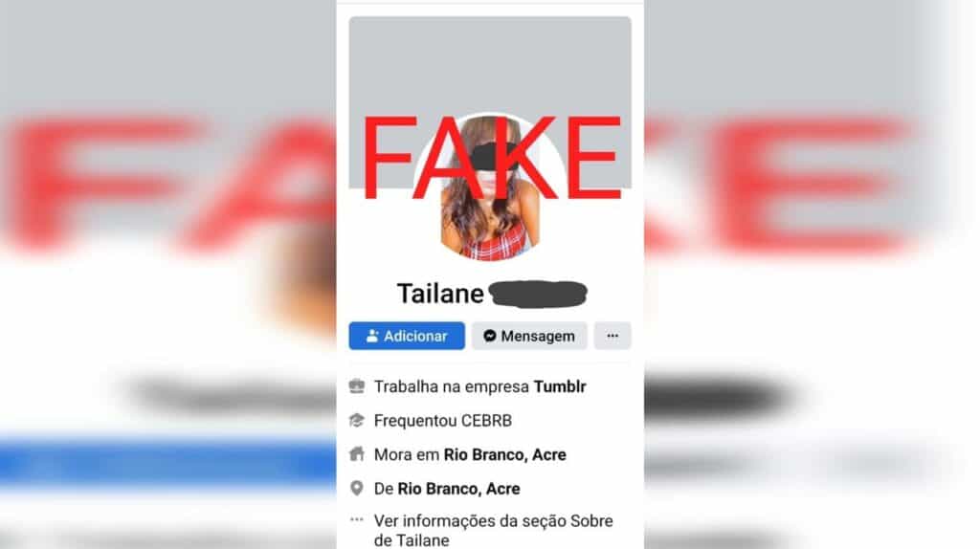Open Rio Branco, Acre current city link

click(x=505, y=454)
